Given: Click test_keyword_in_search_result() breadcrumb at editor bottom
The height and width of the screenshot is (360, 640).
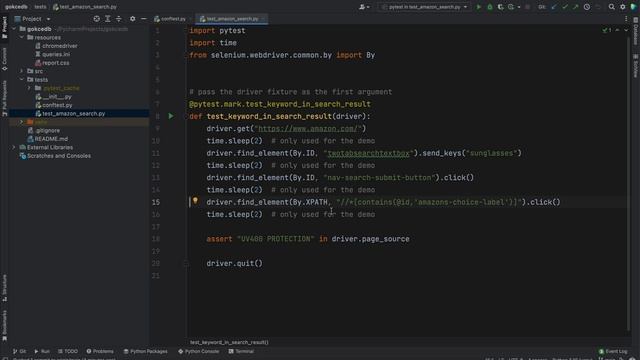Looking at the screenshot, I should point(229,342).
